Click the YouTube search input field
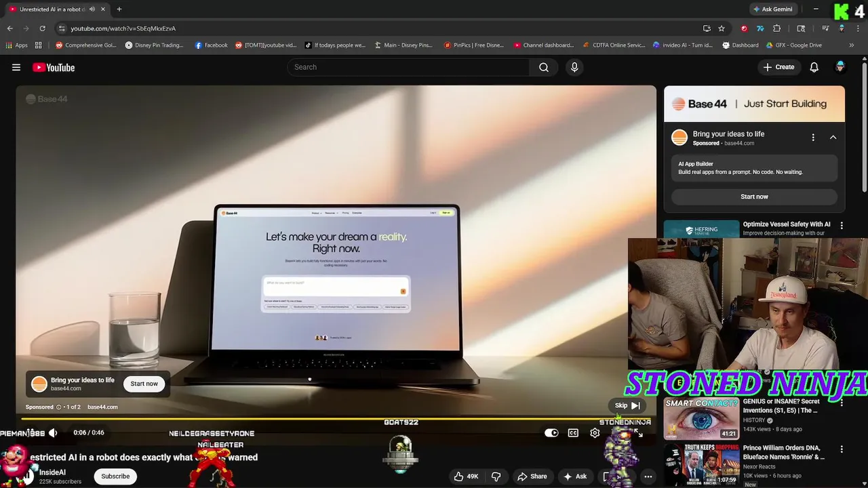The image size is (868, 488). [408, 67]
